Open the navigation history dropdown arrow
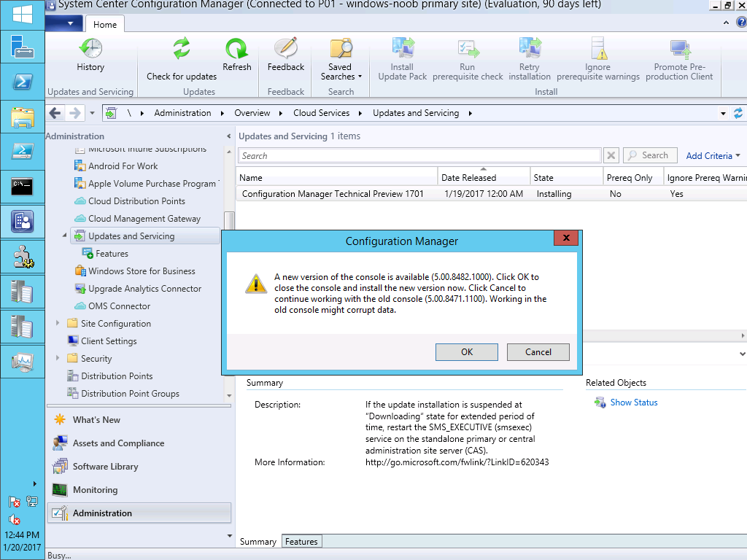Viewport: 747px width, 560px height. coord(93,113)
